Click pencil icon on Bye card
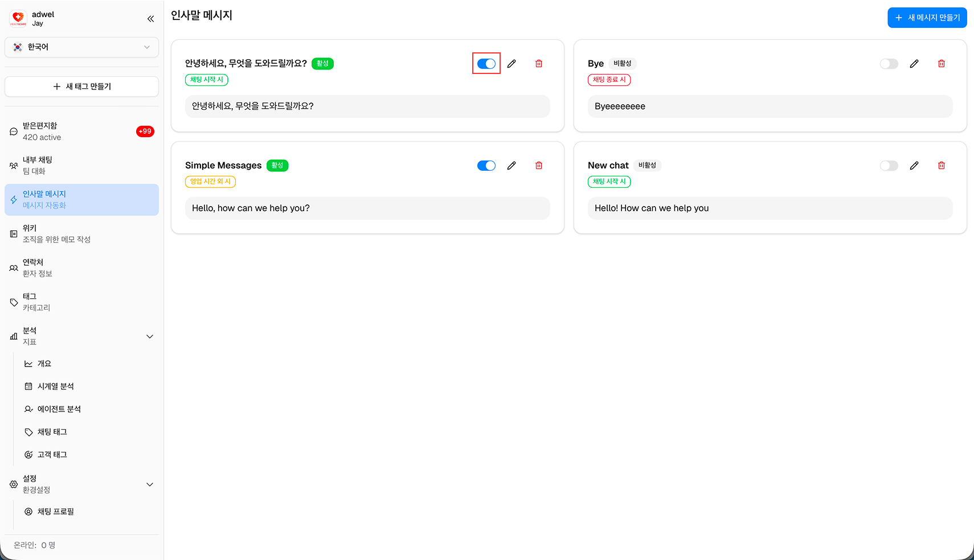 pyautogui.click(x=914, y=64)
